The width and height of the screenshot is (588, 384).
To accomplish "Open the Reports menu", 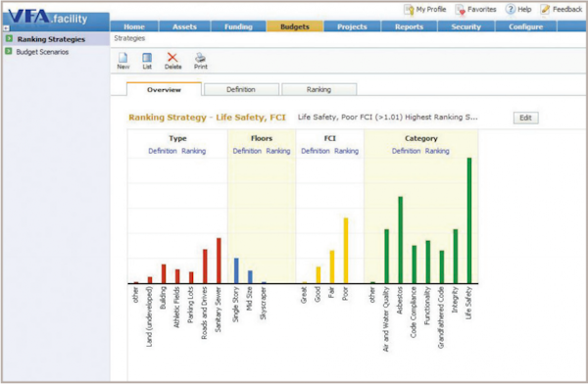I will click(x=409, y=26).
